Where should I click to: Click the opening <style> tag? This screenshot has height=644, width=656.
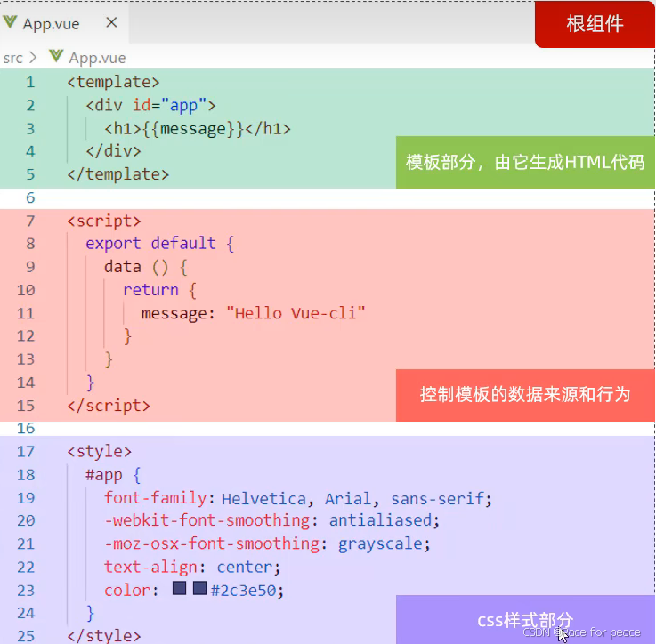100,452
